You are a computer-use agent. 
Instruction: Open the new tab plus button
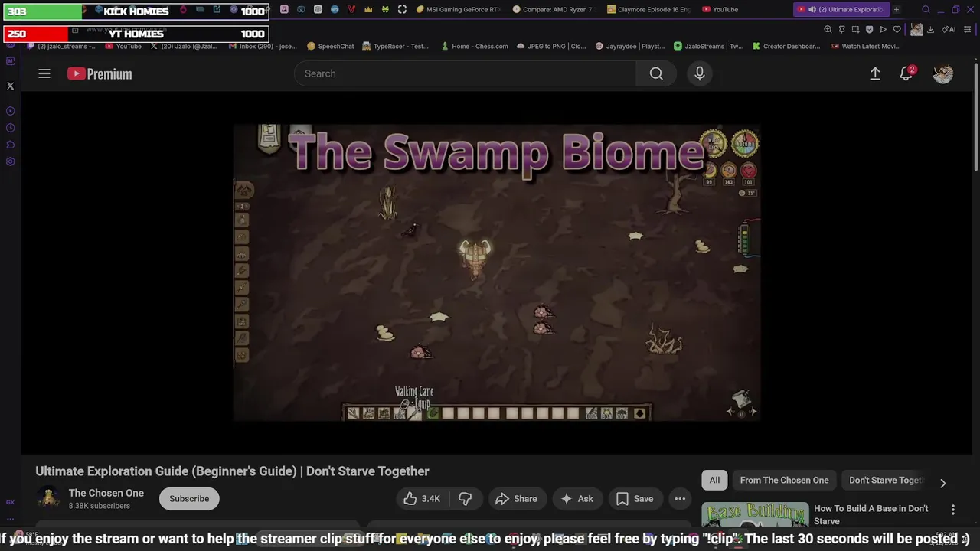point(897,10)
